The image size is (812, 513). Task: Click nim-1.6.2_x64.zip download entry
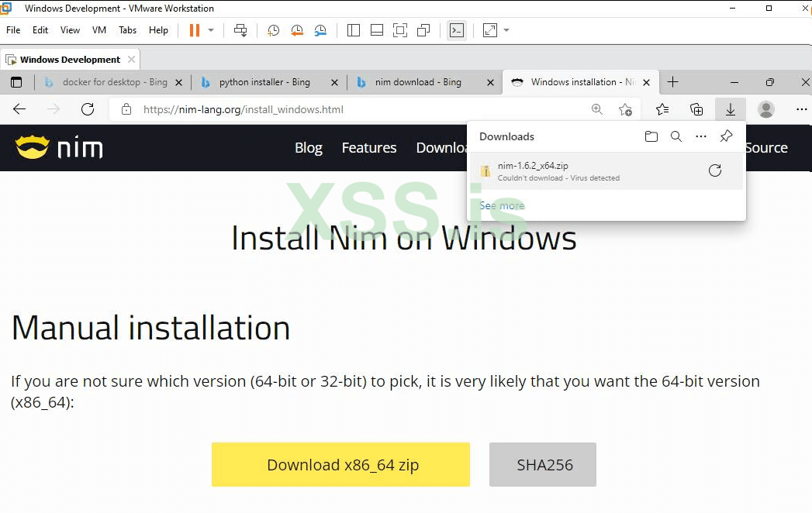tap(605, 171)
